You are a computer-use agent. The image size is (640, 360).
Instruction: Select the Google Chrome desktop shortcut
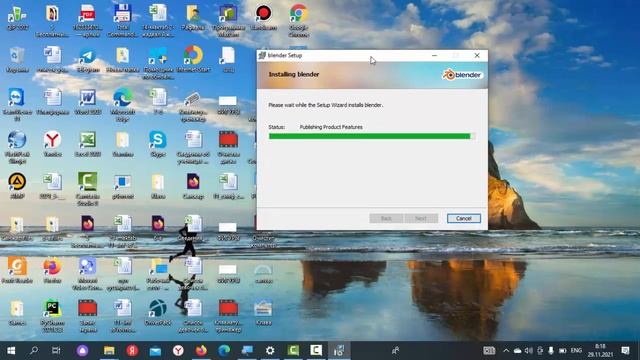pos(298,20)
